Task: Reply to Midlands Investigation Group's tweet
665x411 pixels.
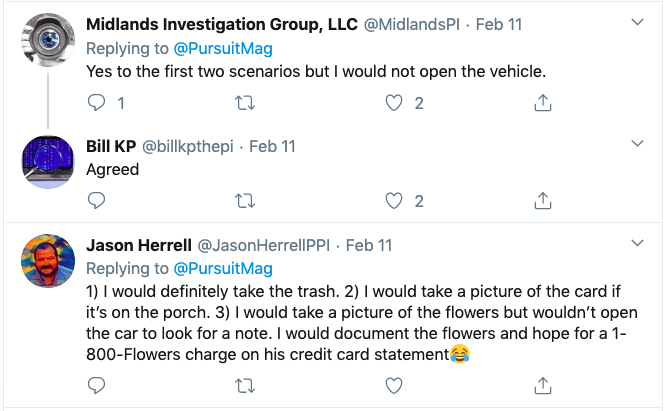Action: point(97,102)
